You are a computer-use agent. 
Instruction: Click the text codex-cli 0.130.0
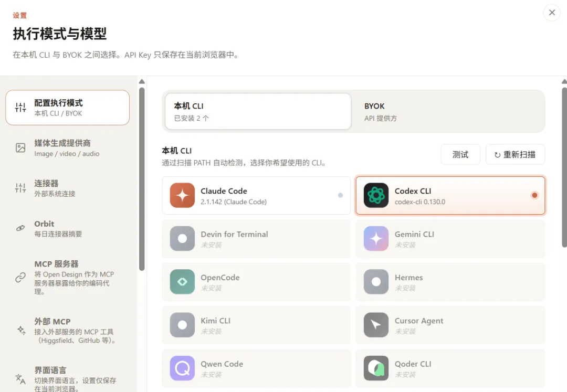coord(420,202)
